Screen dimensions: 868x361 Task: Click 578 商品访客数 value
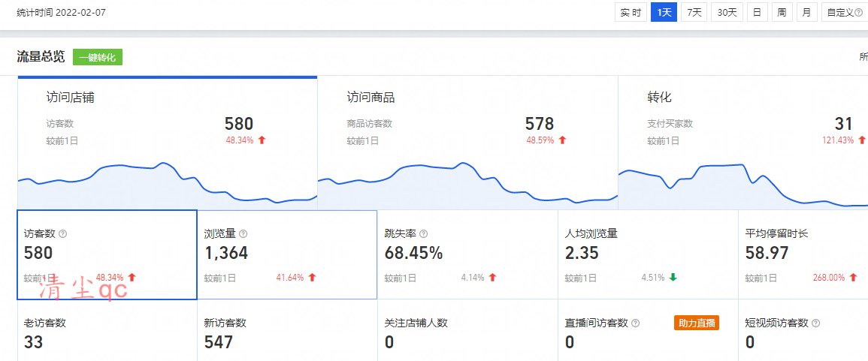[x=539, y=124]
